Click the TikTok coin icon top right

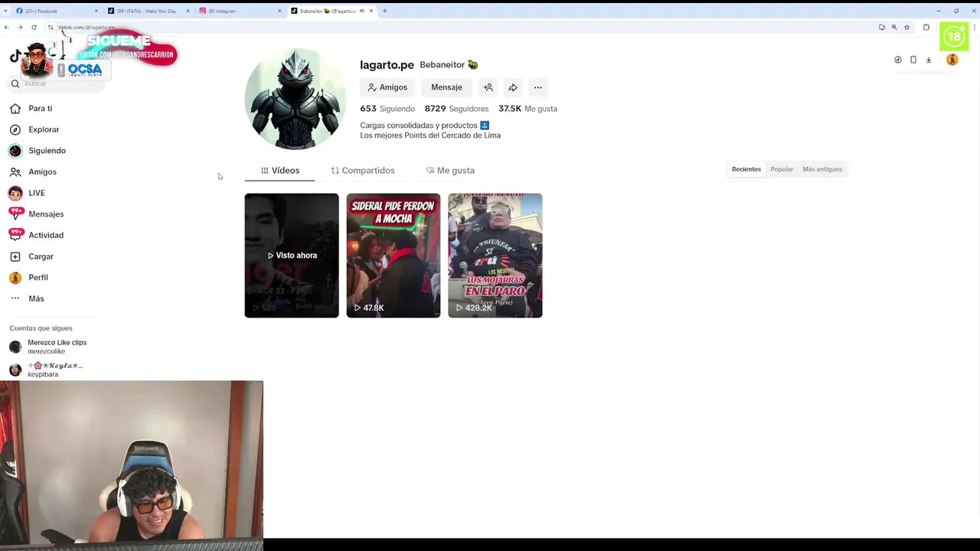tap(898, 60)
